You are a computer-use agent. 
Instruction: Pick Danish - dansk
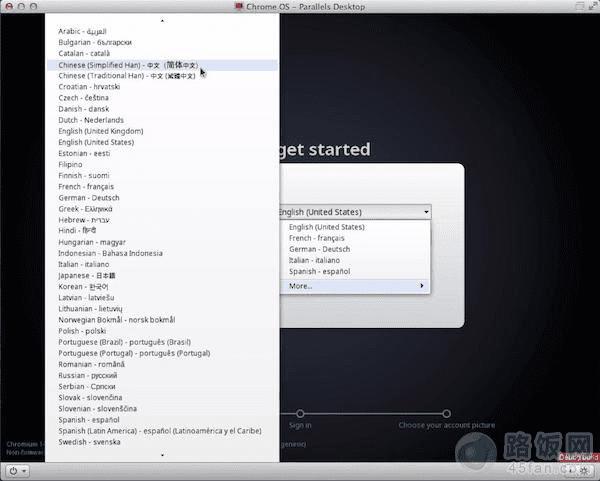coord(162,109)
